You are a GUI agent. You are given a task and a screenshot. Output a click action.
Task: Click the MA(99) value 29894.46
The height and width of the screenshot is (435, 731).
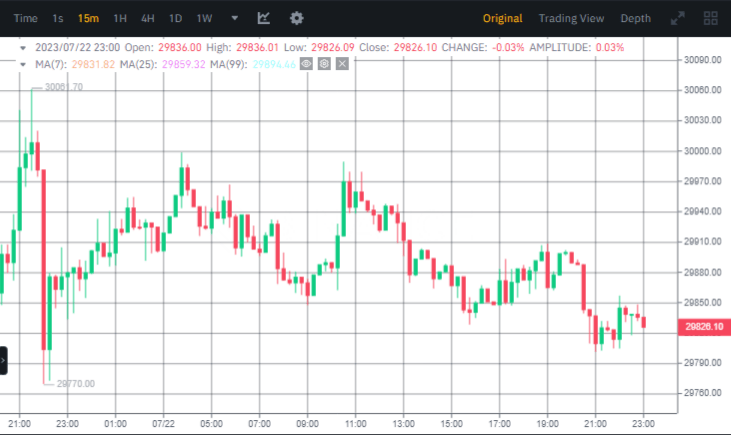(x=274, y=64)
